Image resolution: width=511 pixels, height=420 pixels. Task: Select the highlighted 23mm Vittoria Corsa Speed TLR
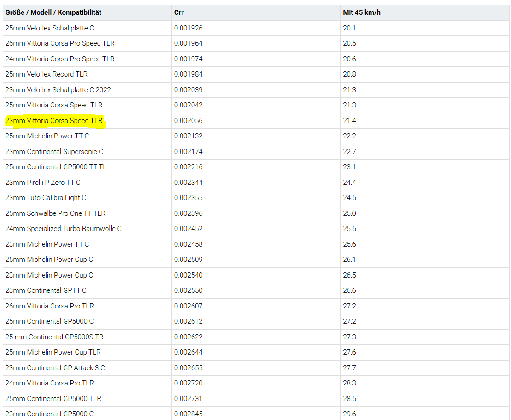click(54, 121)
